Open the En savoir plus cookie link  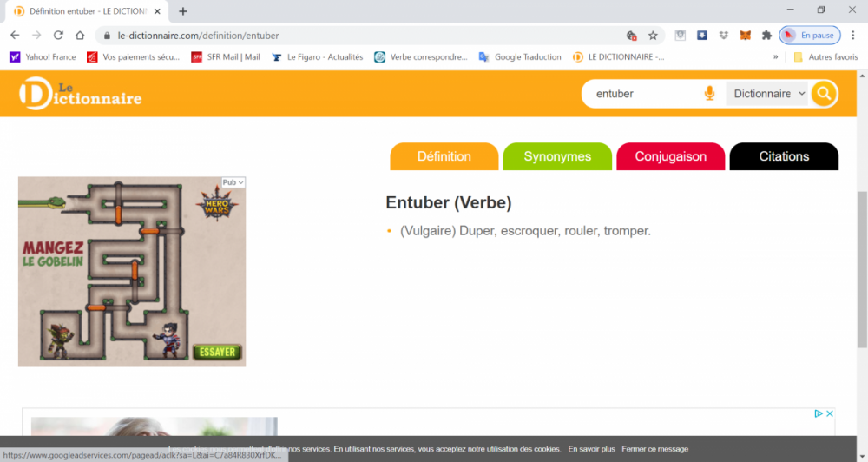591,449
